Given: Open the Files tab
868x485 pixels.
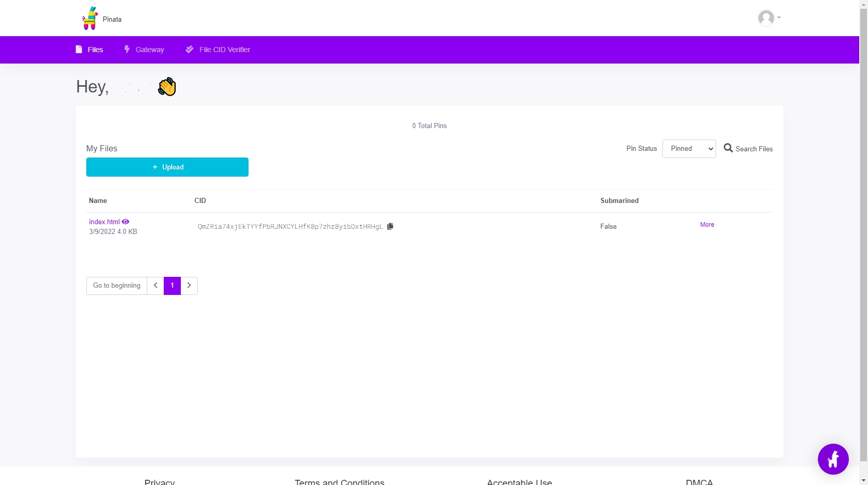Looking at the screenshot, I should pos(95,50).
